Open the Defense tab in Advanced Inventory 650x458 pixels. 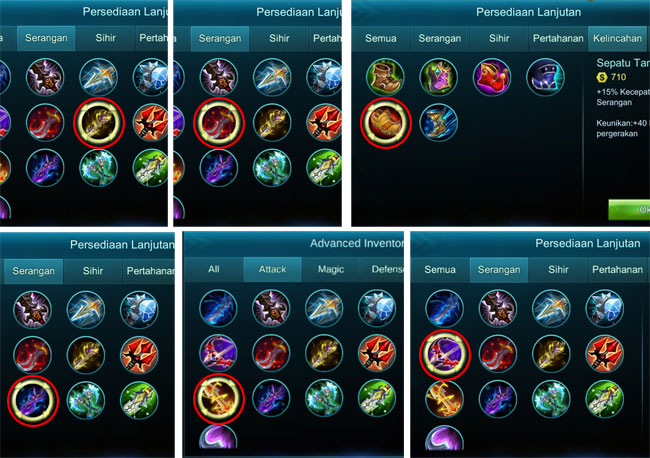click(x=383, y=269)
